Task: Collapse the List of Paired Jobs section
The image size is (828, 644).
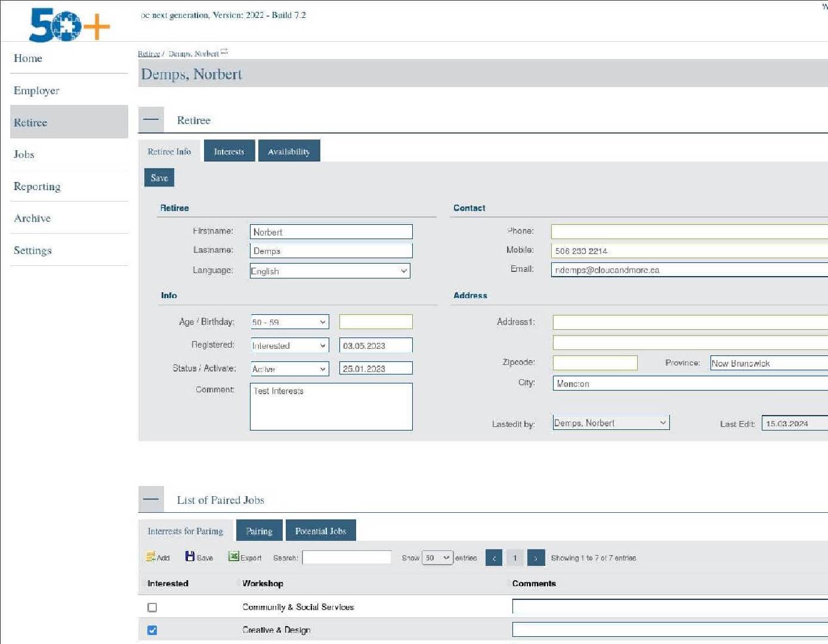Action: pos(151,499)
